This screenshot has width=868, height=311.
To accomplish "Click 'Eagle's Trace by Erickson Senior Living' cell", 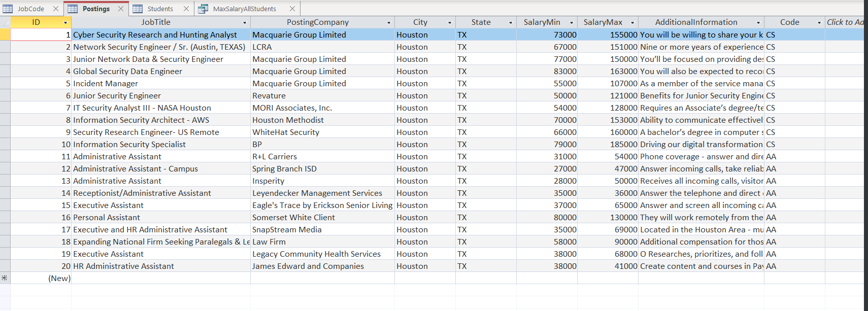I will coord(322,205).
